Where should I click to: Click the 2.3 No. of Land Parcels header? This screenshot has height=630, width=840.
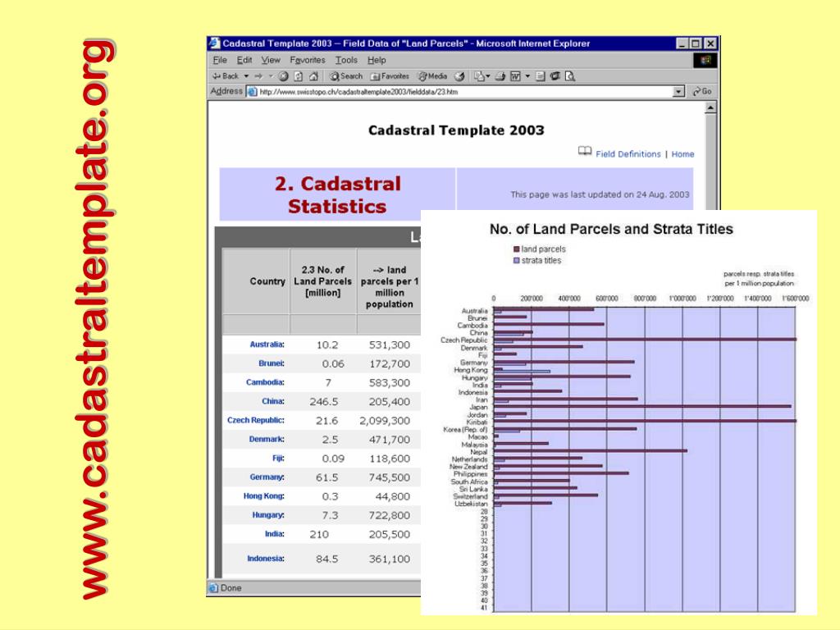point(322,281)
